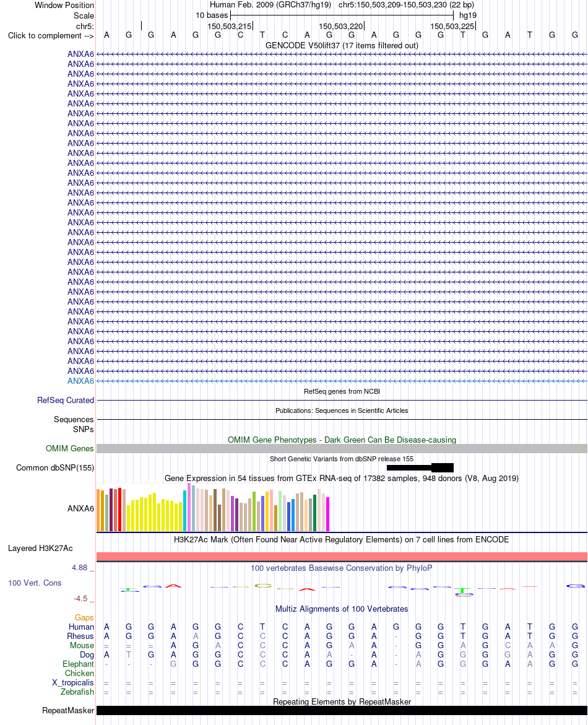Click the black RepeatMasker item bar
Screen dimensions: 588x725
pos(342,710)
